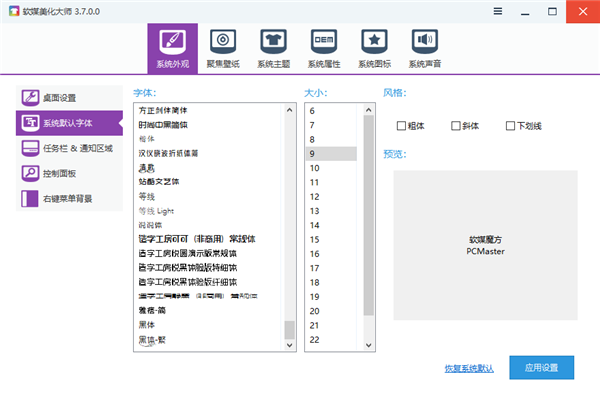
Task: Select font 造字工房悦黑体验版特细体
Action: pos(188,268)
